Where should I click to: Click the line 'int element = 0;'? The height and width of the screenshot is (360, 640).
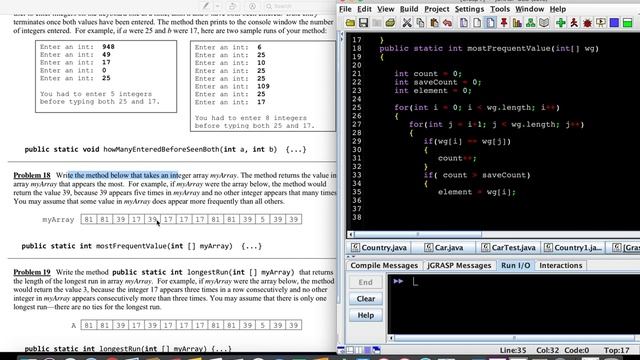(x=433, y=91)
